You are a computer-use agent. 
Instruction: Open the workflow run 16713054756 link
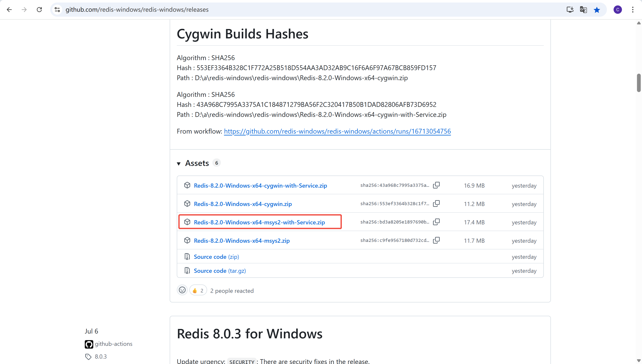[x=337, y=131]
